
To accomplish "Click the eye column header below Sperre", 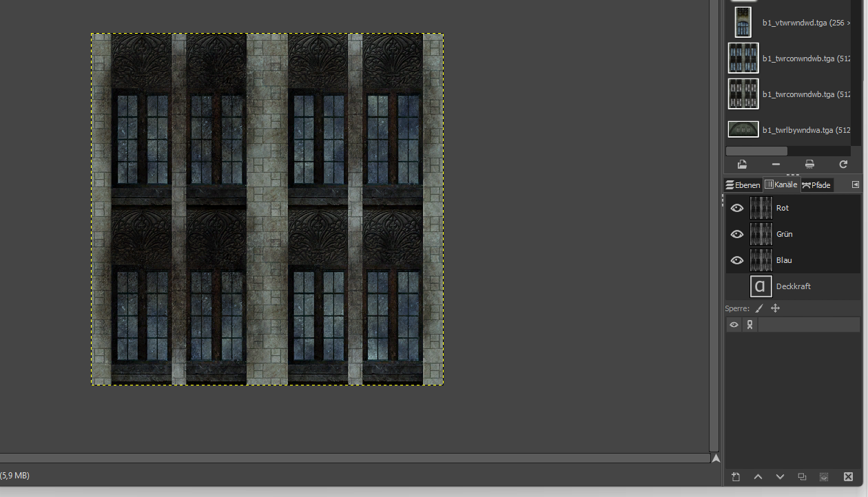I will point(734,325).
